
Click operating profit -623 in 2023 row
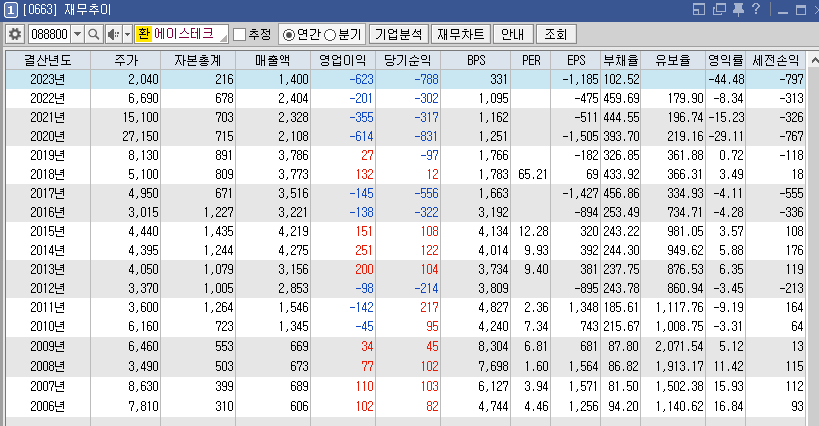361,79
